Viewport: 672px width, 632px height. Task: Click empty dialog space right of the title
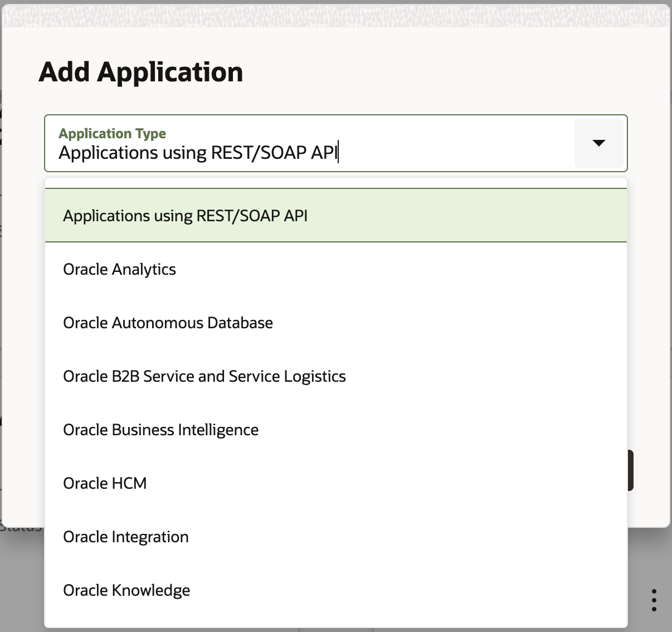[x=446, y=72]
